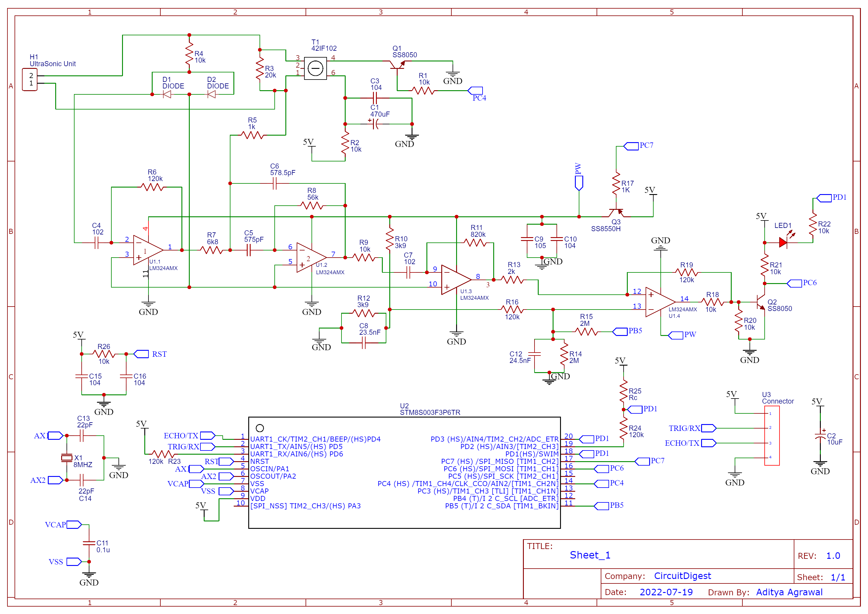
Task: Click the 2022-07-19 date value
Action: click(666, 592)
